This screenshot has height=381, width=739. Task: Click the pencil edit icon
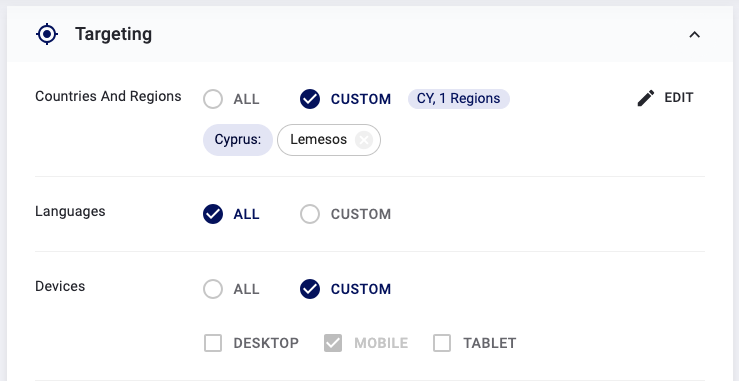point(646,98)
